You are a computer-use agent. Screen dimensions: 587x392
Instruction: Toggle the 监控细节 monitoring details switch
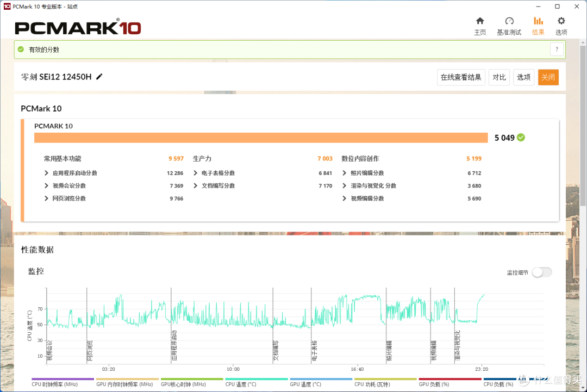click(542, 272)
